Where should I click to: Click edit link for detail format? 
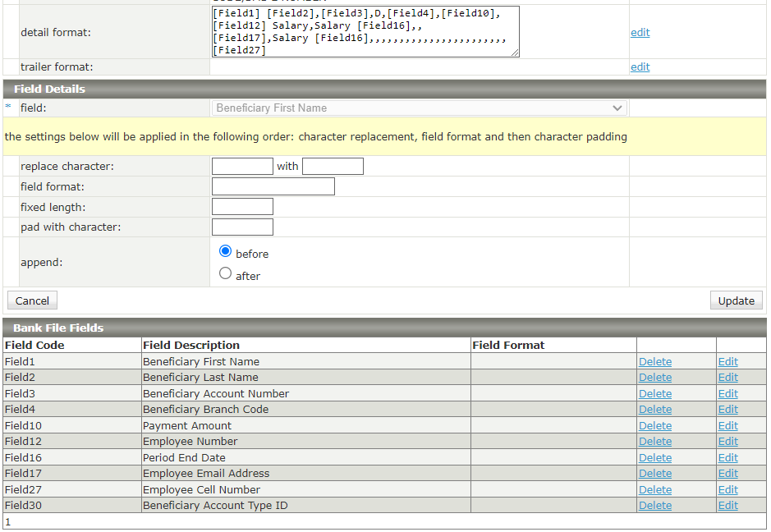click(x=640, y=33)
